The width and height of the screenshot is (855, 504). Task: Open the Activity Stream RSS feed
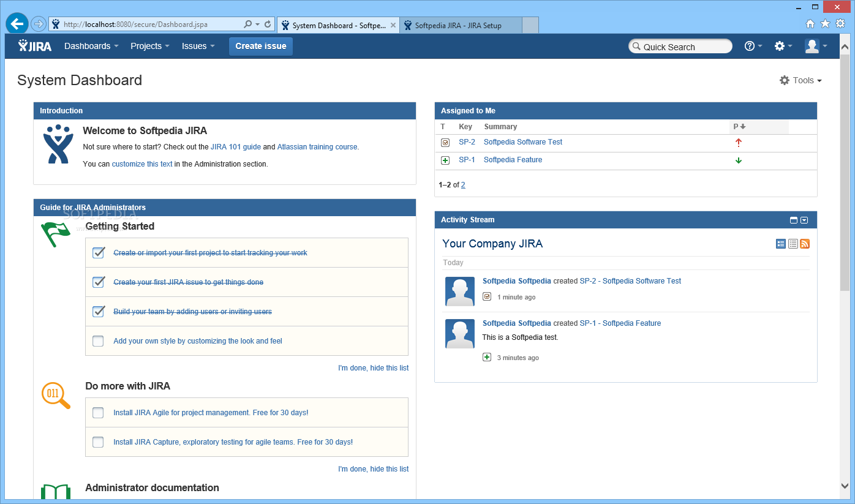click(x=805, y=244)
